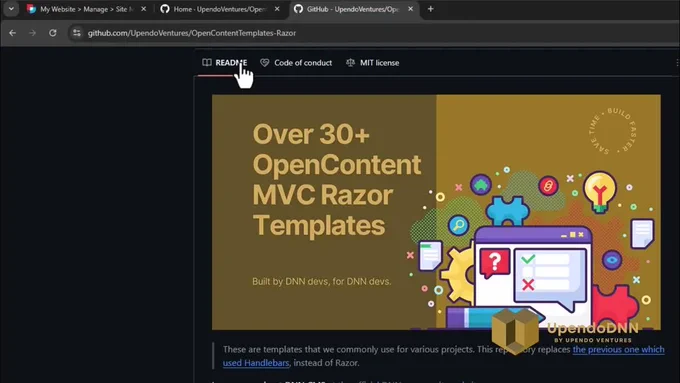The image size is (680, 383).
Task: Open the MIT license tab
Action: coord(373,63)
